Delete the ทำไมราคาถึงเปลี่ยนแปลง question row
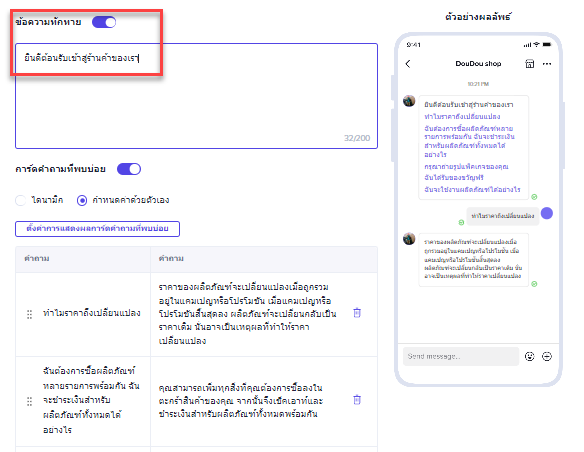Screen dimensions: 584x452 tap(357, 313)
